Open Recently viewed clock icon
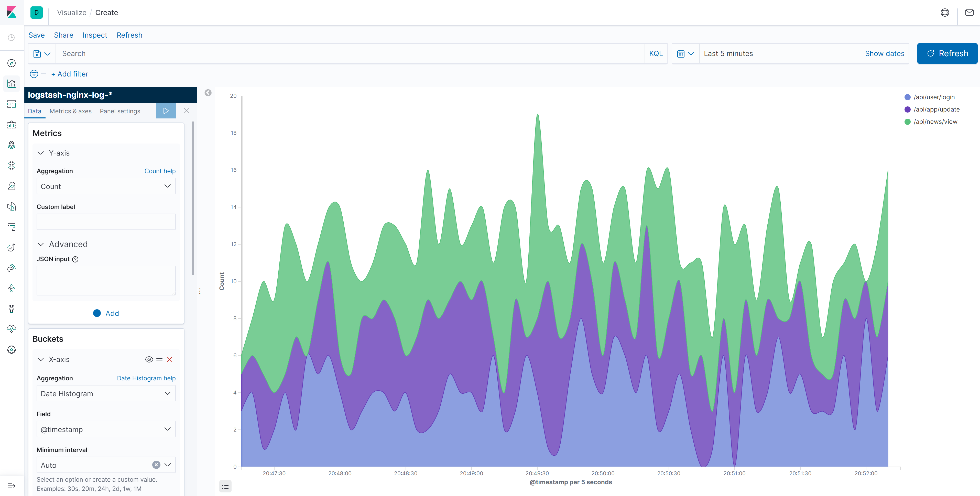980x496 pixels. pos(12,37)
